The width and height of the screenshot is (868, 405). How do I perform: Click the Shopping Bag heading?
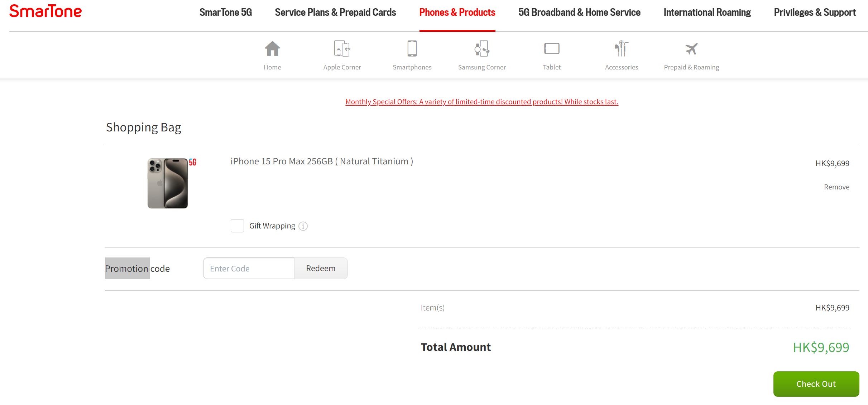143,127
